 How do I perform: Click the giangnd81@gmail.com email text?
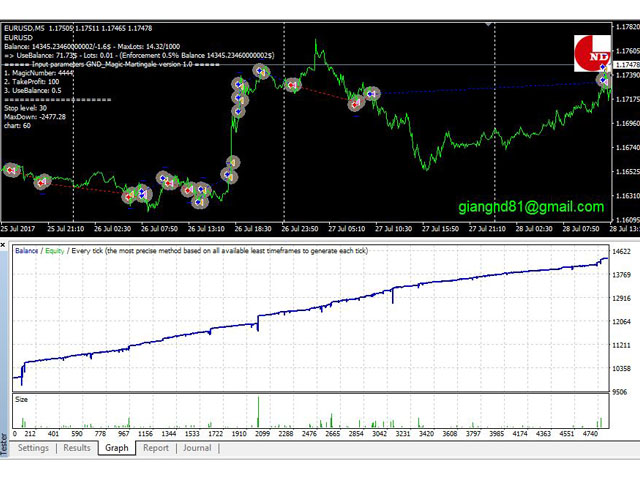point(531,207)
